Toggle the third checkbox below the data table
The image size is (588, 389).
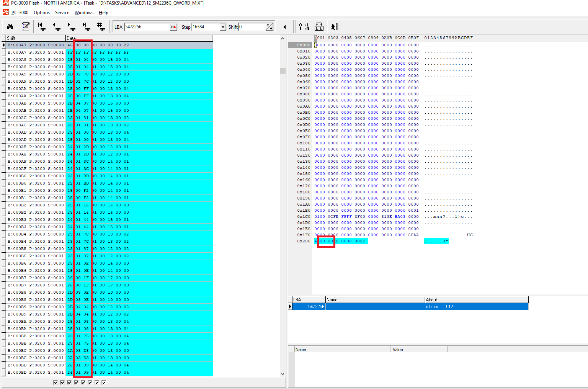click(69, 382)
